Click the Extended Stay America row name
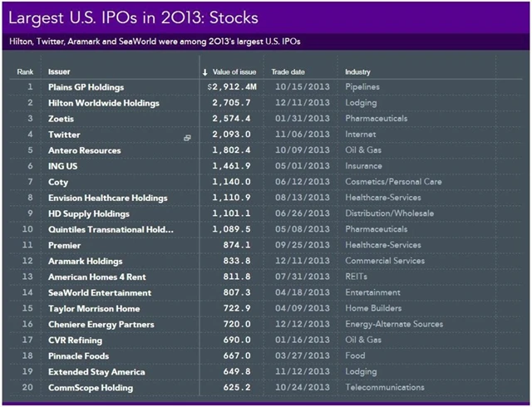The image size is (532, 407). pyautogui.click(x=96, y=372)
